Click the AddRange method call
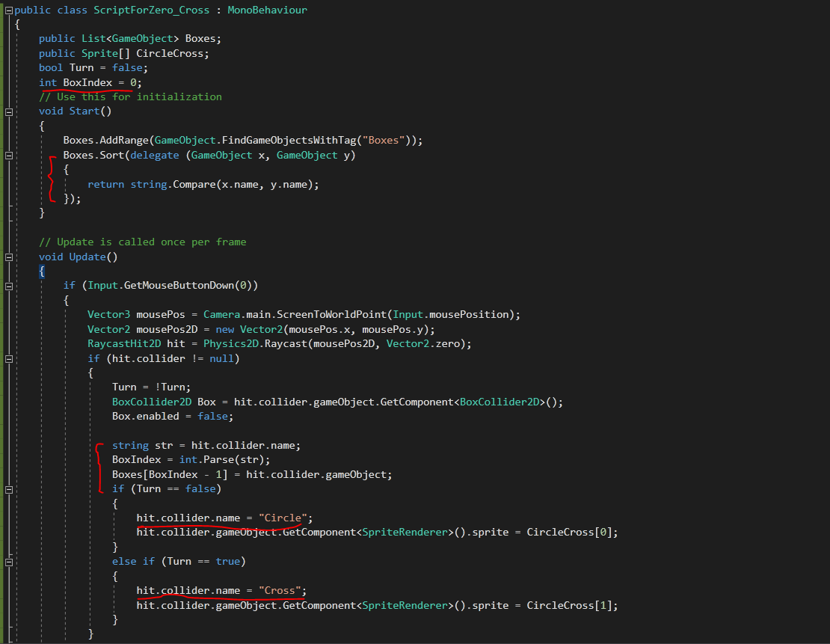The height and width of the screenshot is (644, 830). [x=124, y=141]
